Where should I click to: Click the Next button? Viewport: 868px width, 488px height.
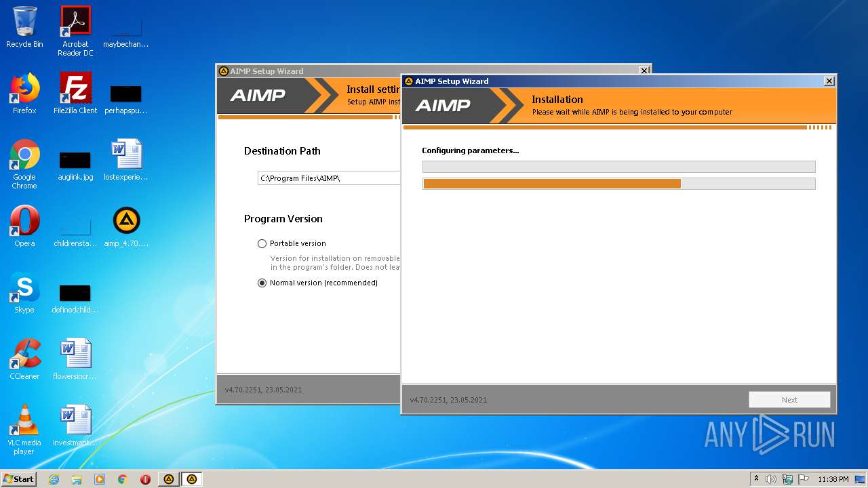pos(789,400)
